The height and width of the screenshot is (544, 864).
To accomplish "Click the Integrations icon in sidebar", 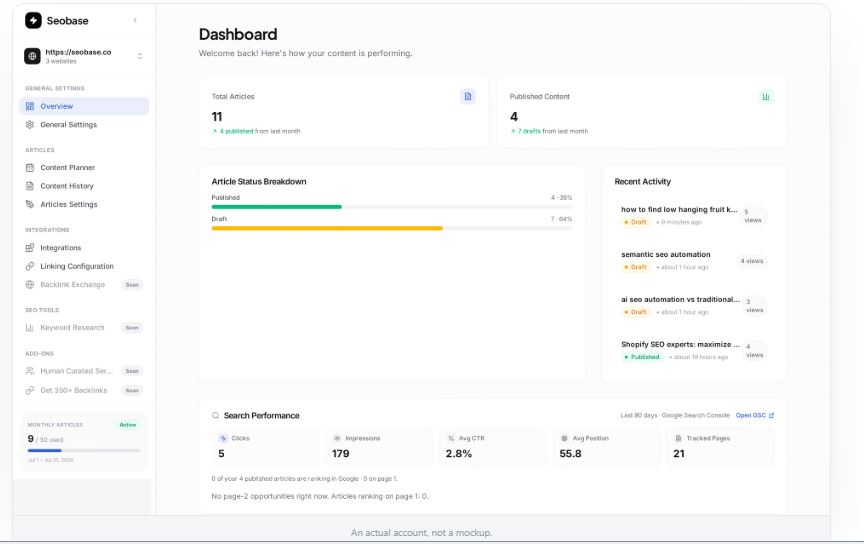I will point(30,247).
